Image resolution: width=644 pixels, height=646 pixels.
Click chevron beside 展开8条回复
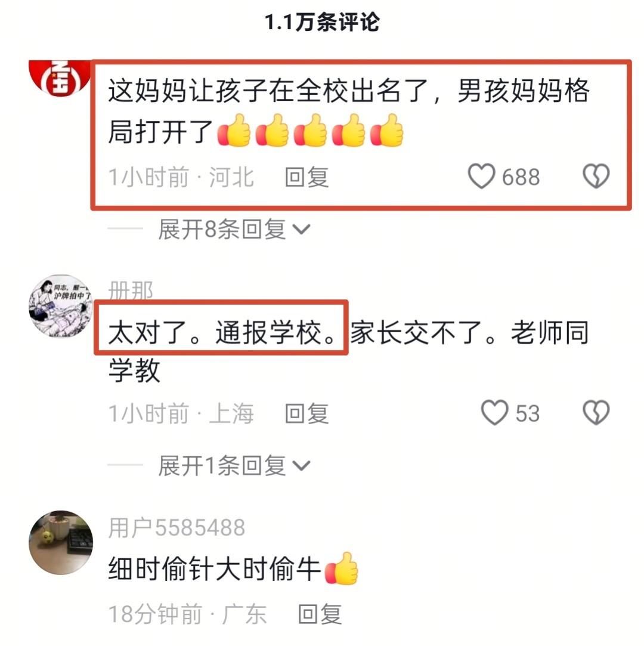tap(301, 229)
